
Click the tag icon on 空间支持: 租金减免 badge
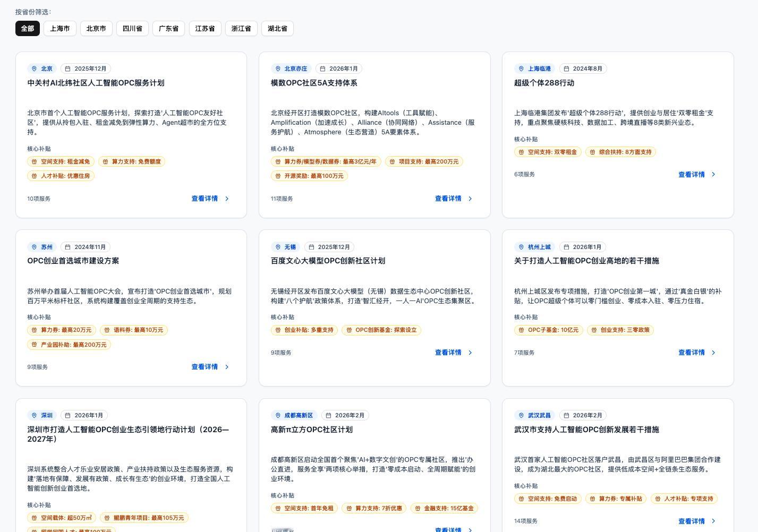click(x=35, y=161)
